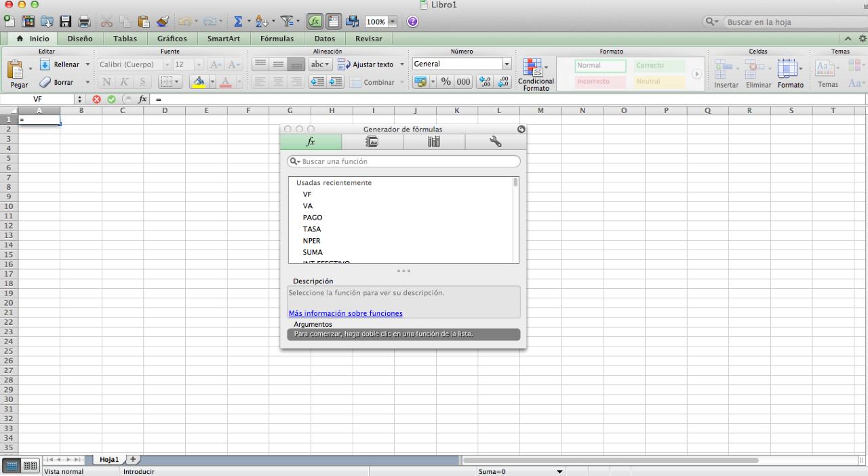Apply the currency number format

click(x=420, y=82)
